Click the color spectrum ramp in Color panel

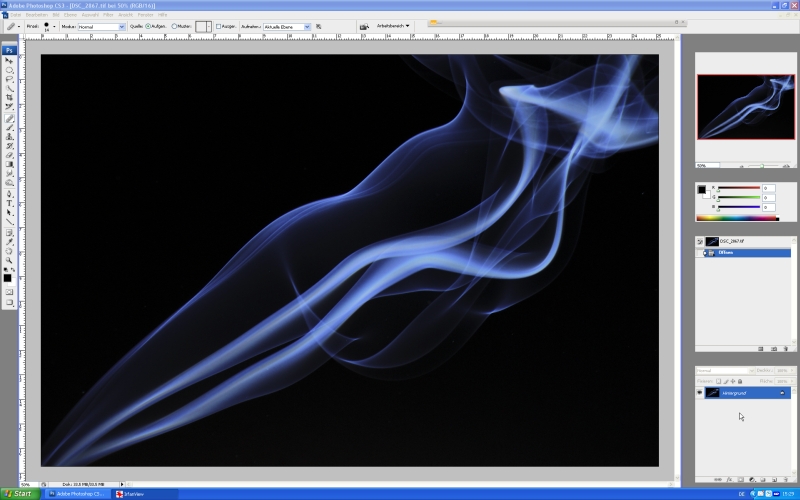[x=737, y=218]
